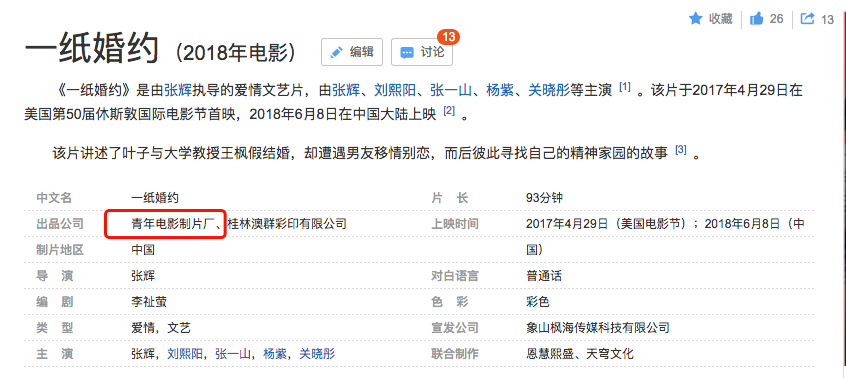The height and width of the screenshot is (378, 846).
Task: Open the 张一山 link in intro paragraph
Action: click(452, 90)
